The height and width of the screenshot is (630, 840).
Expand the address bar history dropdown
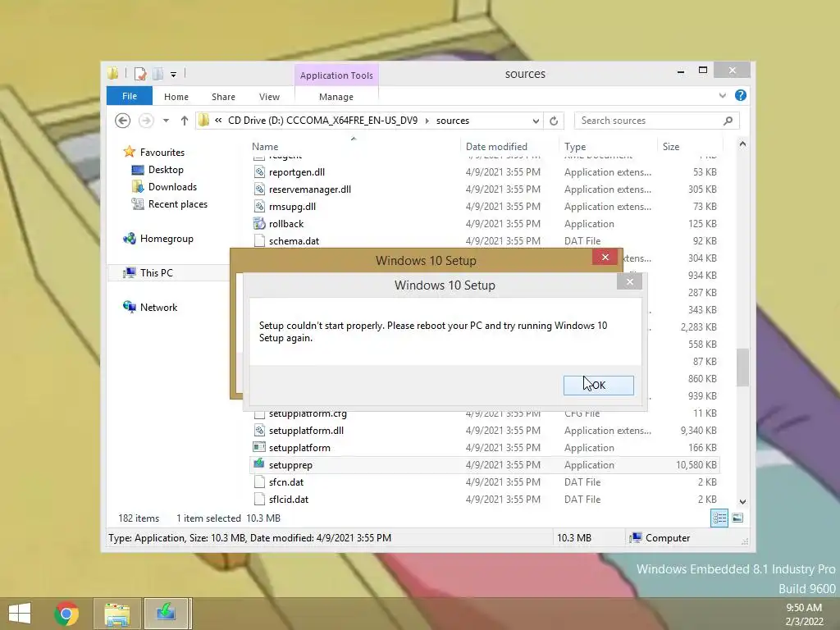click(536, 121)
